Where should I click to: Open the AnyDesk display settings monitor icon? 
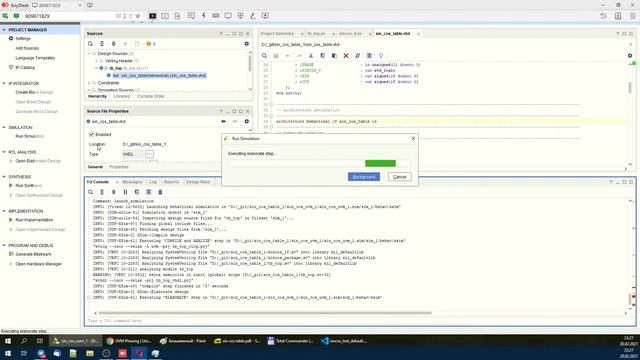click(x=228, y=16)
